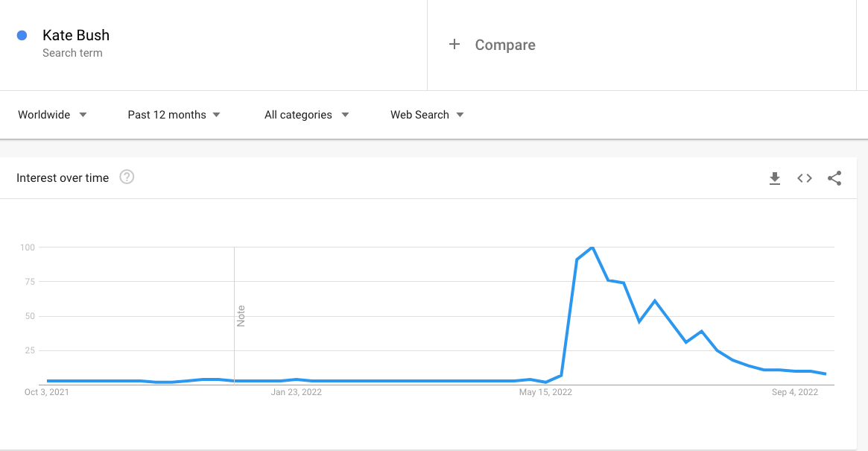Click the 50 value on y-axis

(x=31, y=316)
